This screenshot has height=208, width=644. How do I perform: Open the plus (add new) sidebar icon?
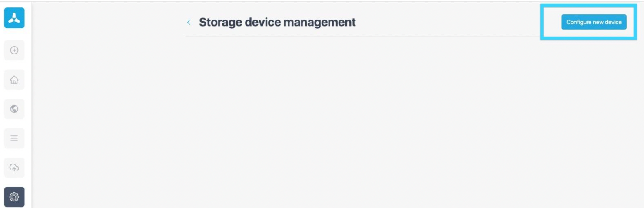tap(14, 50)
